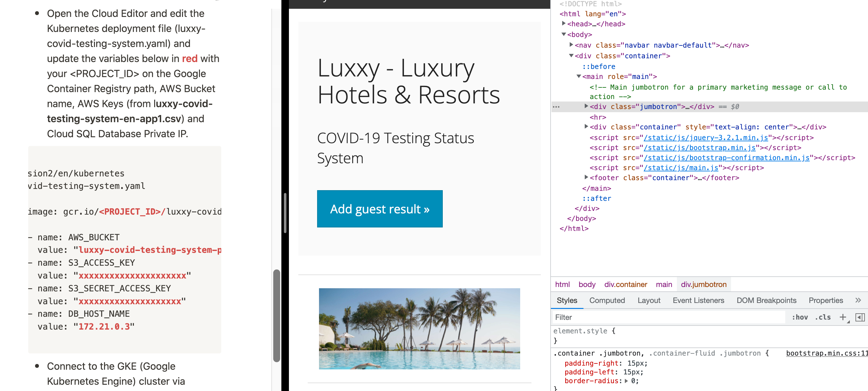This screenshot has width=868, height=391.
Task: Toggle the computed styles sidebar icon
Action: (860, 317)
